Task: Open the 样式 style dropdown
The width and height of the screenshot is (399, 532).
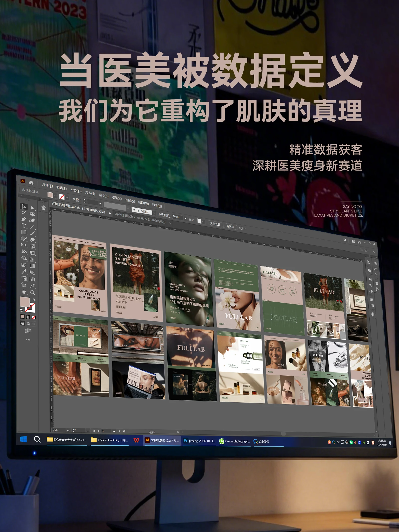Action: click(x=203, y=222)
